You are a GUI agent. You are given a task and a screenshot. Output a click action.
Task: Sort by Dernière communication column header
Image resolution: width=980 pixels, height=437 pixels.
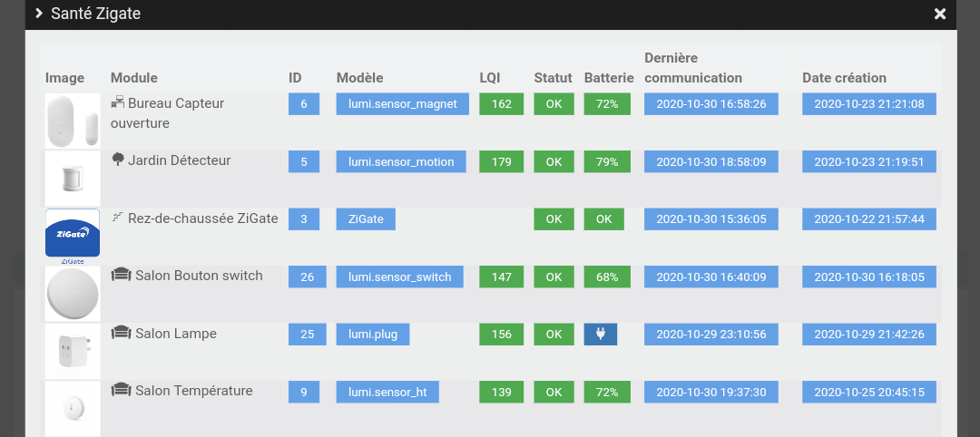(x=693, y=68)
